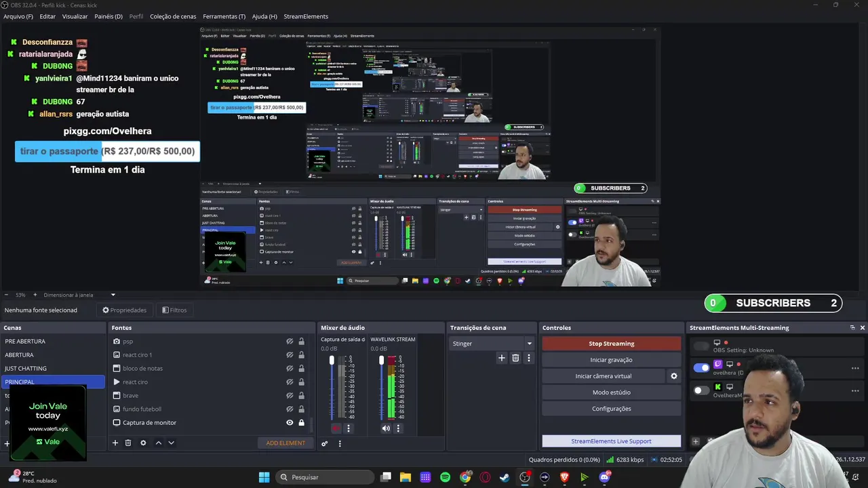868x488 pixels.
Task: Open virtual camera settings gear
Action: [674, 376]
